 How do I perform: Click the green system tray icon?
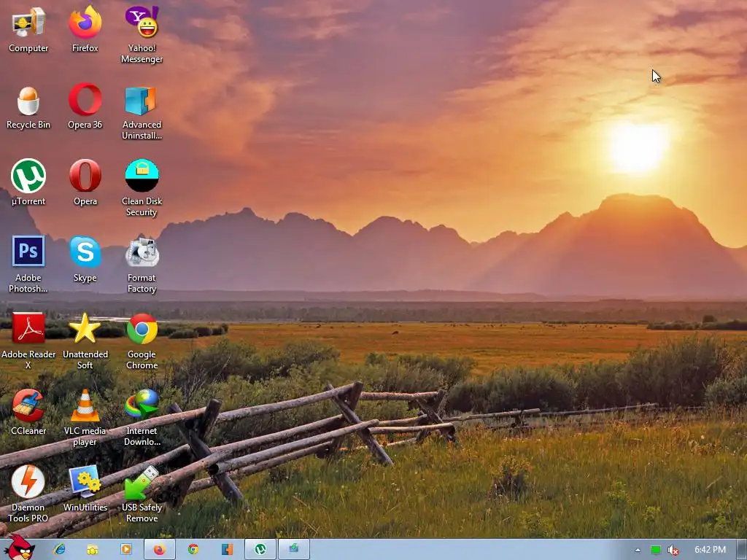(x=656, y=550)
